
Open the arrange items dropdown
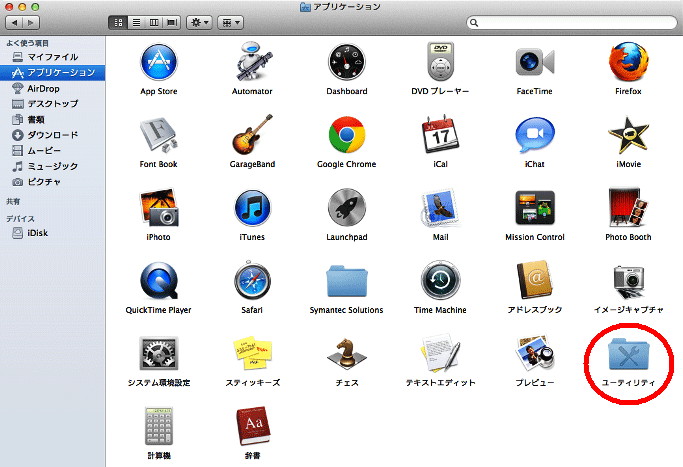click(x=230, y=23)
